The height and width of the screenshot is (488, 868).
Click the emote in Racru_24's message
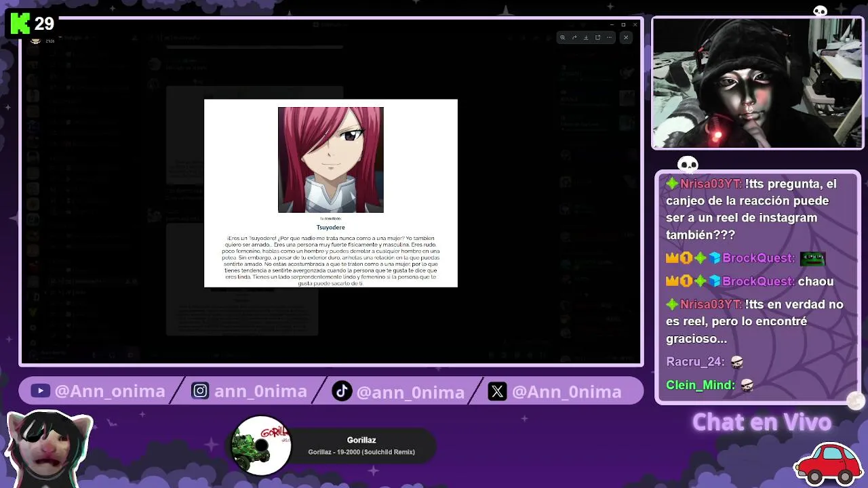[x=736, y=362]
